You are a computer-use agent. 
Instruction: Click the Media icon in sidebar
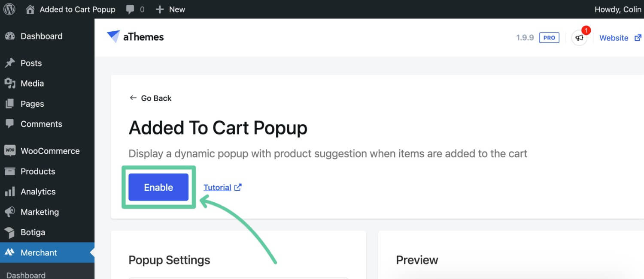(x=10, y=84)
